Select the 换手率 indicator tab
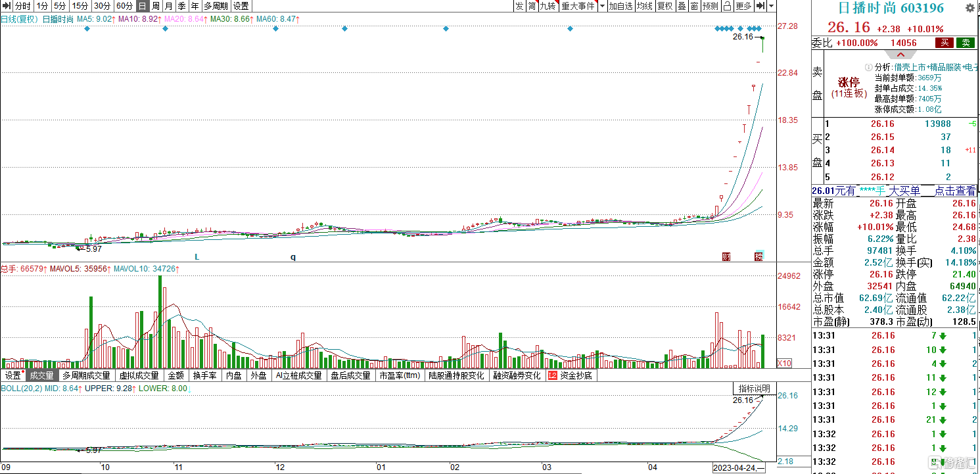Screen dimensions: 980x474 click(x=204, y=376)
